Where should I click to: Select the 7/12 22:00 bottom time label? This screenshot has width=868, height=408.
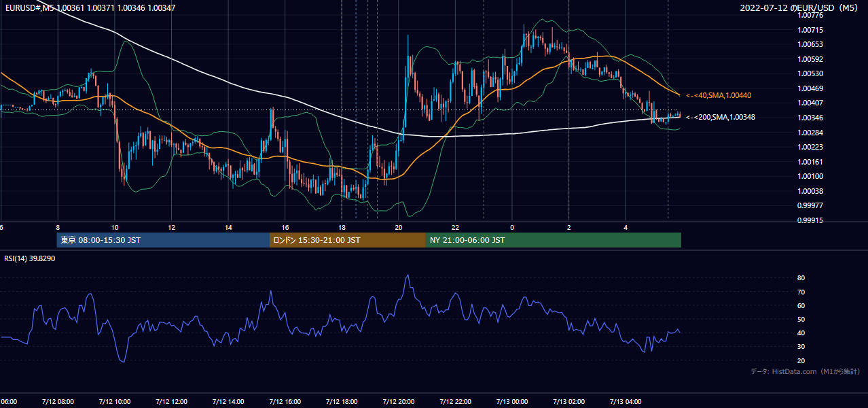[455, 402]
